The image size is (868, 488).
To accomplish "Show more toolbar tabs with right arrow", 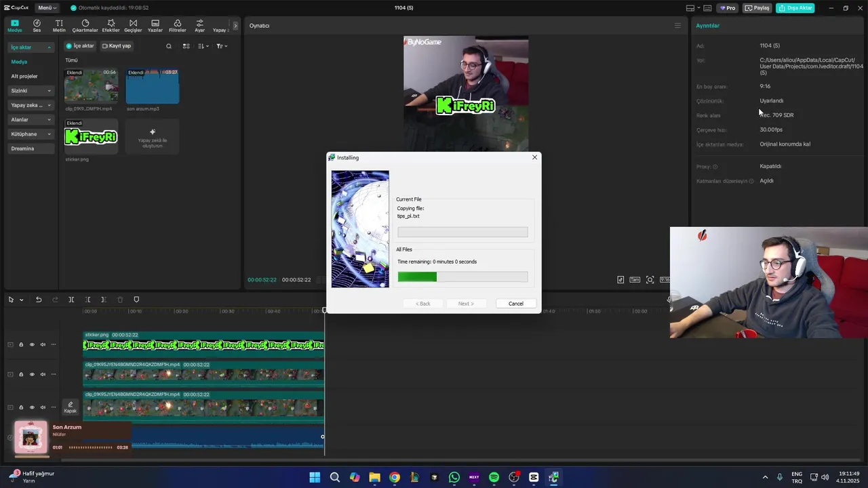I will [x=235, y=26].
